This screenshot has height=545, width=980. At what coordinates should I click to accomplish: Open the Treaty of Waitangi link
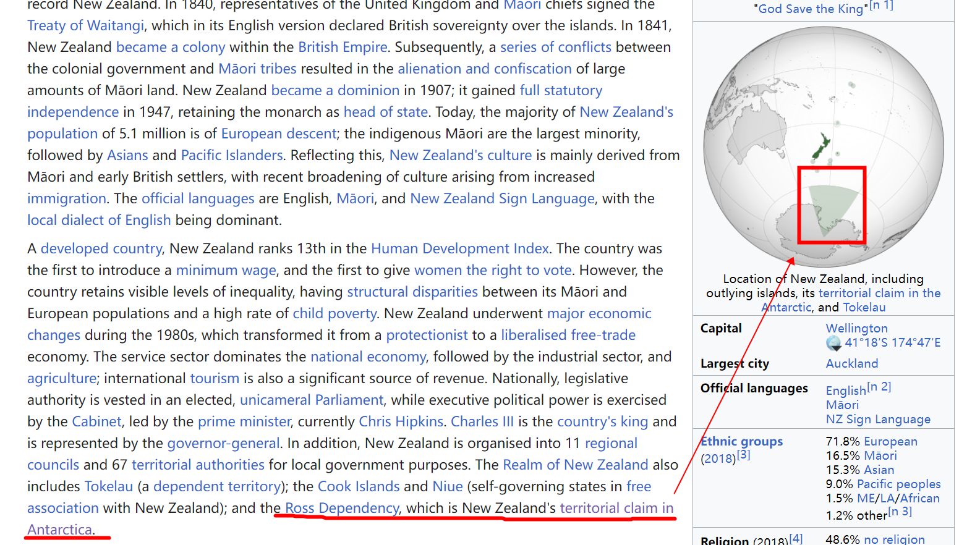coord(85,26)
